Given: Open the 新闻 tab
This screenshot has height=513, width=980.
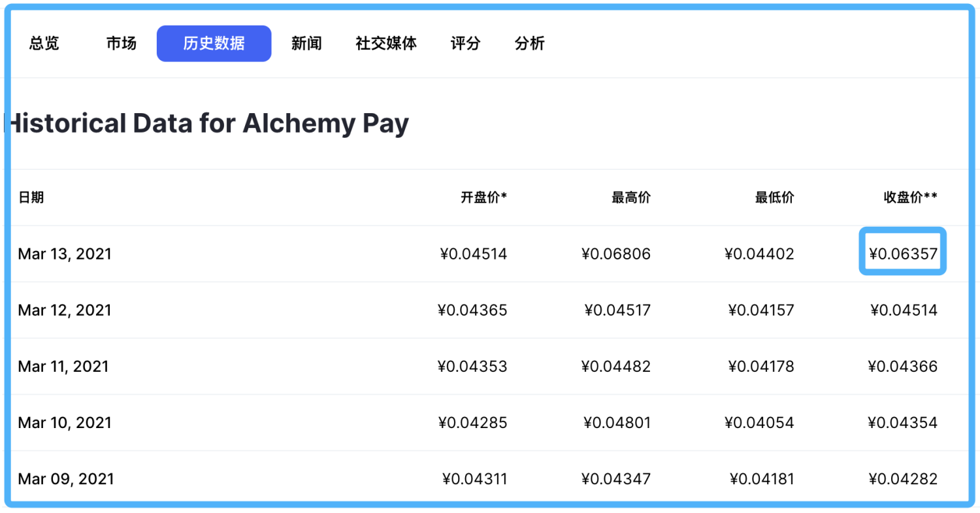Looking at the screenshot, I should tap(306, 44).
